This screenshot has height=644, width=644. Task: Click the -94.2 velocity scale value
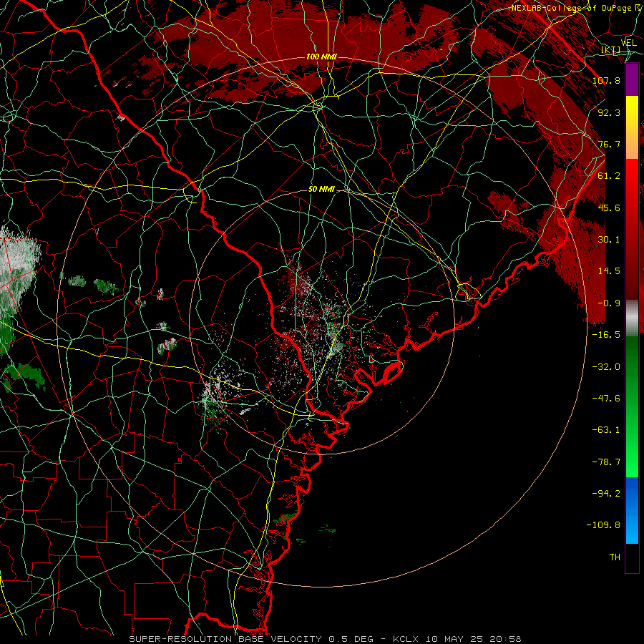(606, 494)
